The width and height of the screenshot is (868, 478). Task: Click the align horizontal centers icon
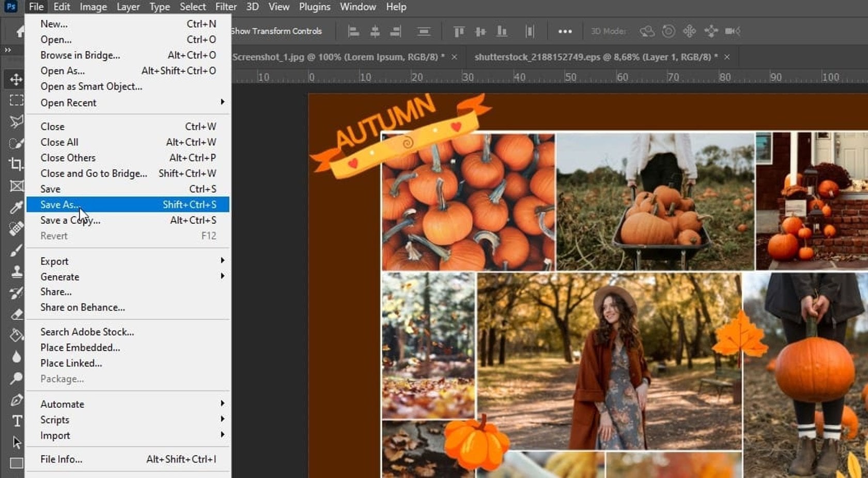tap(375, 31)
